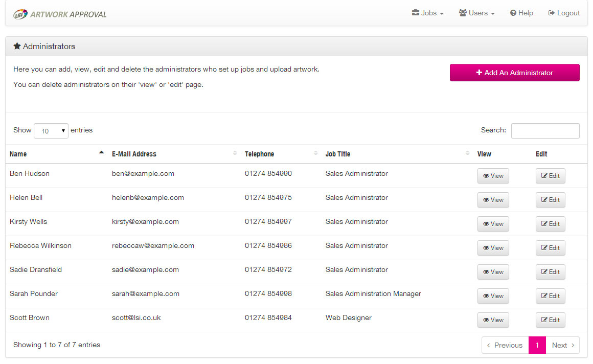Click the name Sadie Dransfield

36,270
